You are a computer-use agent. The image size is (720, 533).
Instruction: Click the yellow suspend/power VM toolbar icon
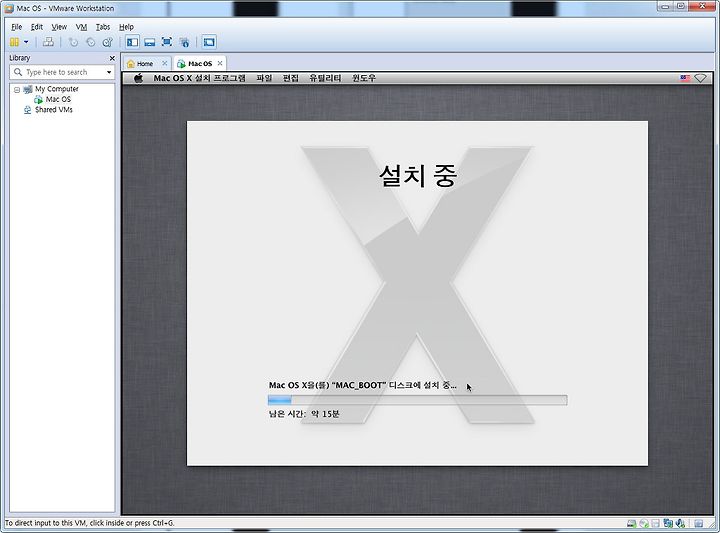click(14, 42)
